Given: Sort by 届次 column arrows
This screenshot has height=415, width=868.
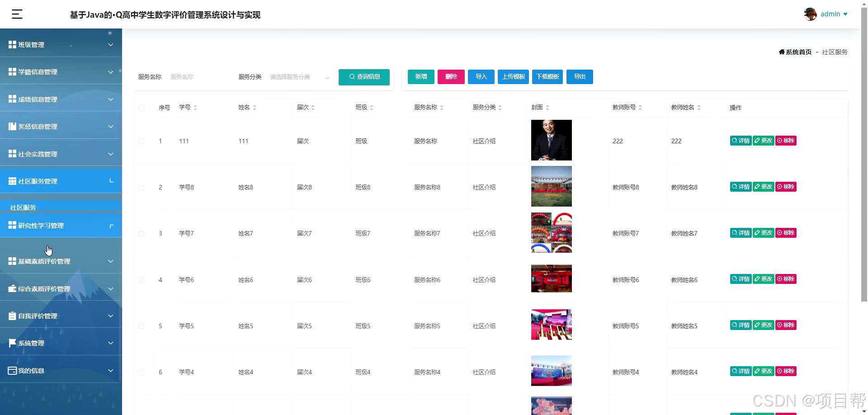Looking at the screenshot, I should pyautogui.click(x=313, y=108).
